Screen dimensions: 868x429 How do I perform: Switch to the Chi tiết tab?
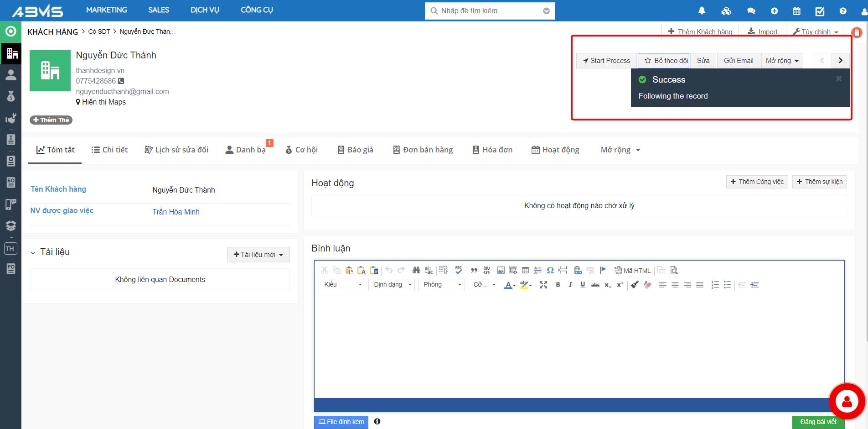109,150
